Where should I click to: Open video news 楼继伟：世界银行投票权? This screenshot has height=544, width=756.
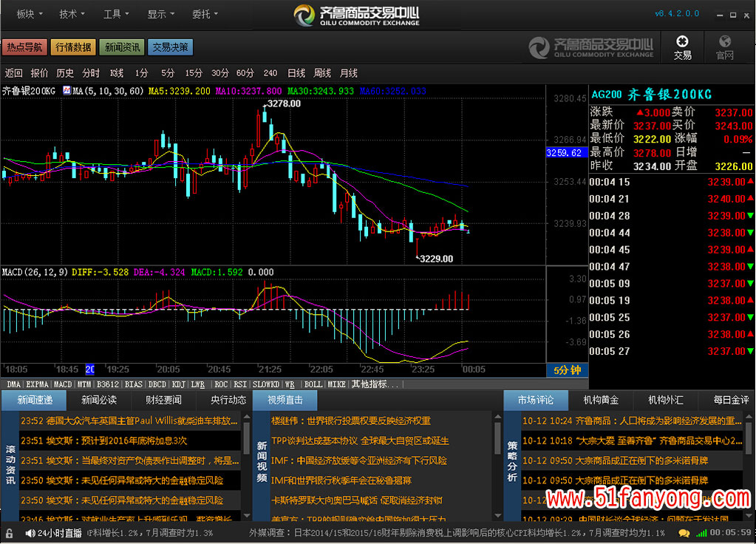pyautogui.click(x=351, y=421)
